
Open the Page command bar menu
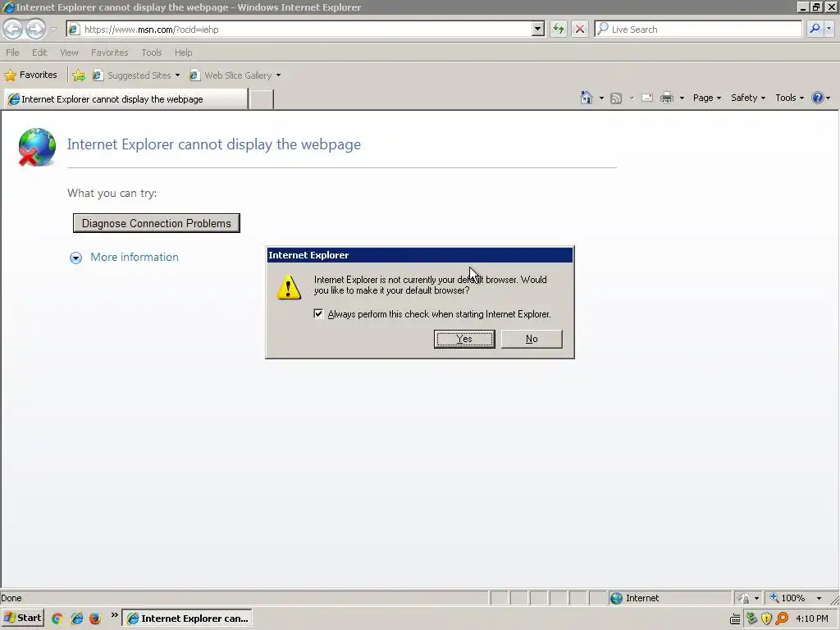(707, 98)
